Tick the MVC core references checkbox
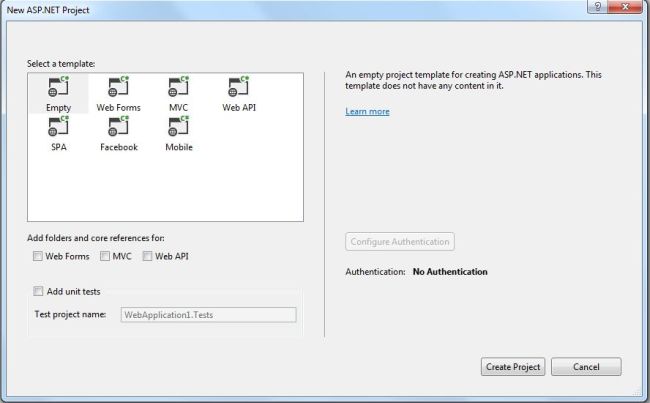The height and width of the screenshot is (403, 650). [x=105, y=256]
